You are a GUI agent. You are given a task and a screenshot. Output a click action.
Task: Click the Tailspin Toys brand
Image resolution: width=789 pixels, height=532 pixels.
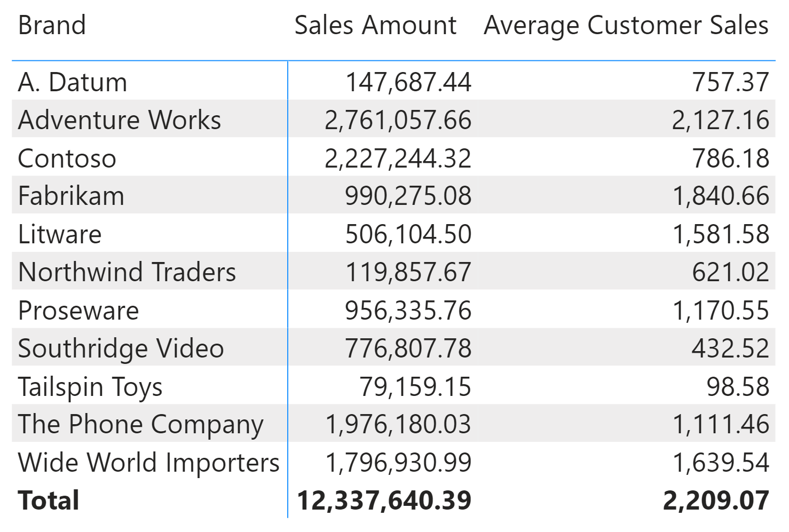90,386
